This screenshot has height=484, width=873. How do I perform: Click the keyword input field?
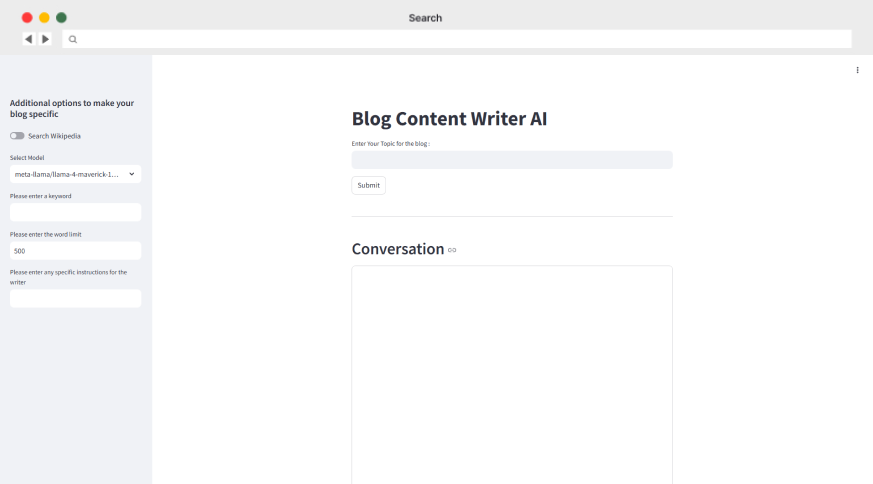(x=75, y=212)
